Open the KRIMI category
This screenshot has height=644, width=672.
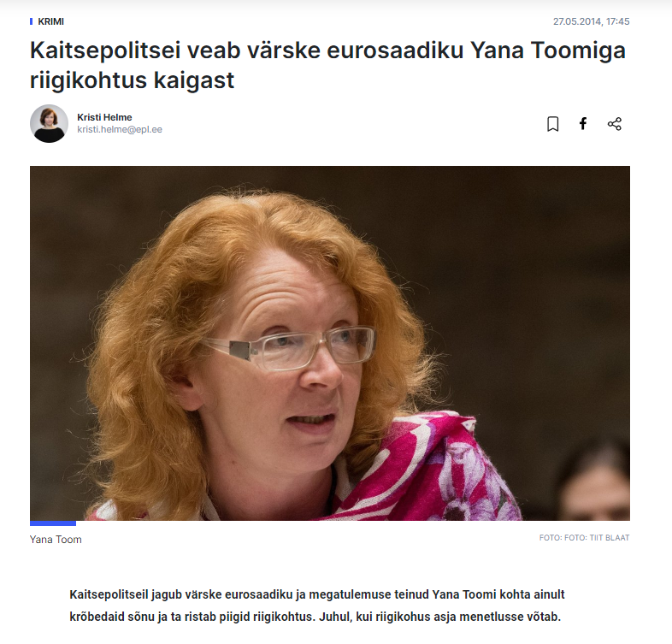coord(51,21)
